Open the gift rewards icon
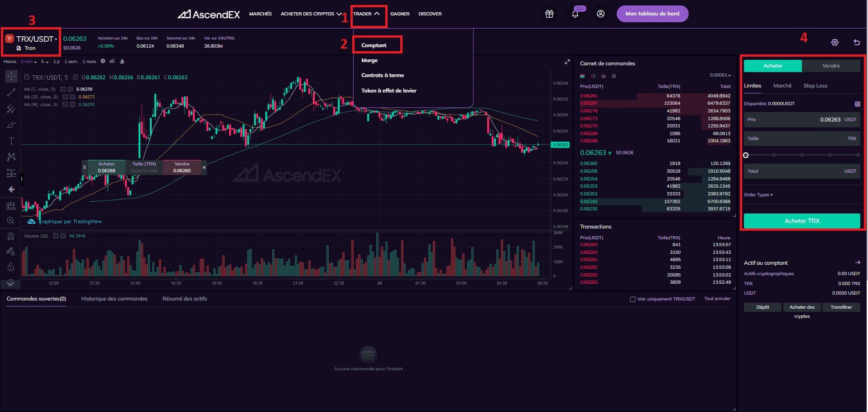868x412 pixels. (x=549, y=14)
